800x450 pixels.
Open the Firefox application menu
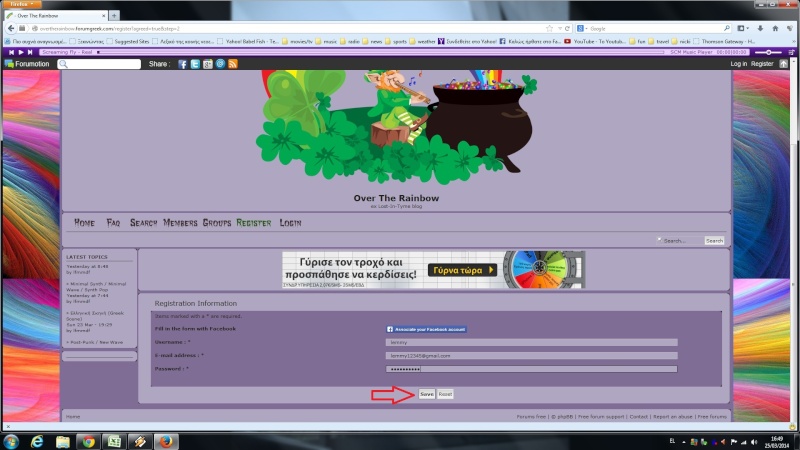click(x=21, y=4)
